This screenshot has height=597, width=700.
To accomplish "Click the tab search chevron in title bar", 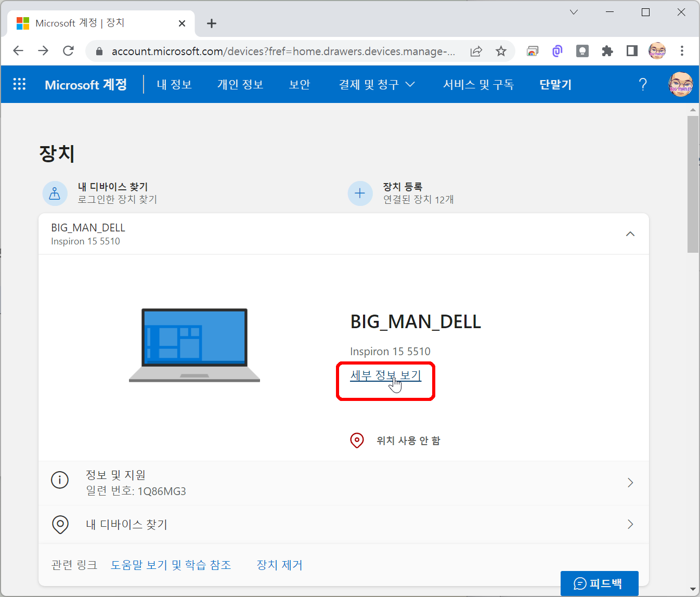I will pos(574,12).
